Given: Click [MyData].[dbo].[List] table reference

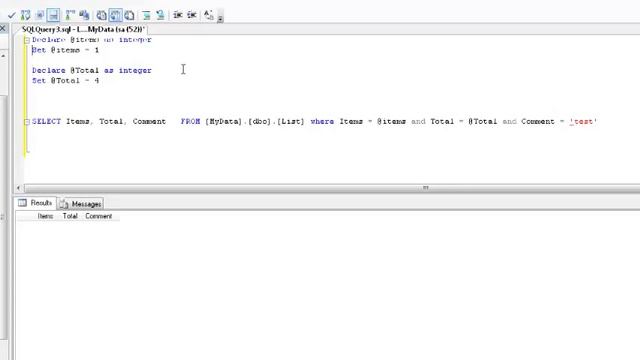Looking at the screenshot, I should pos(255,122).
